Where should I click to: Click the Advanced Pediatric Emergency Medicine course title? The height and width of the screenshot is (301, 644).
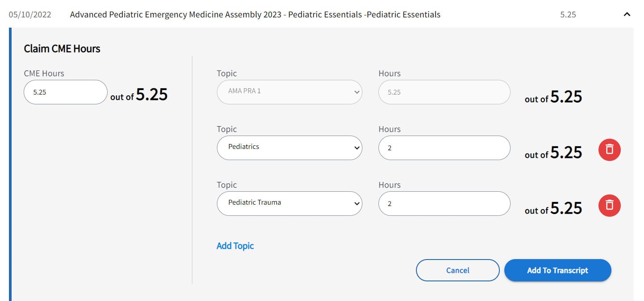point(255,15)
